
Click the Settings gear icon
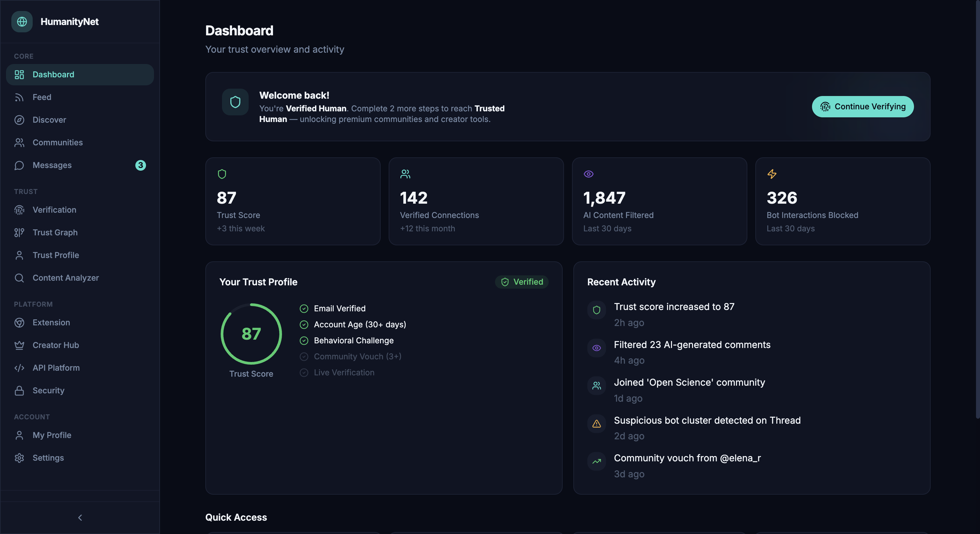point(19,458)
